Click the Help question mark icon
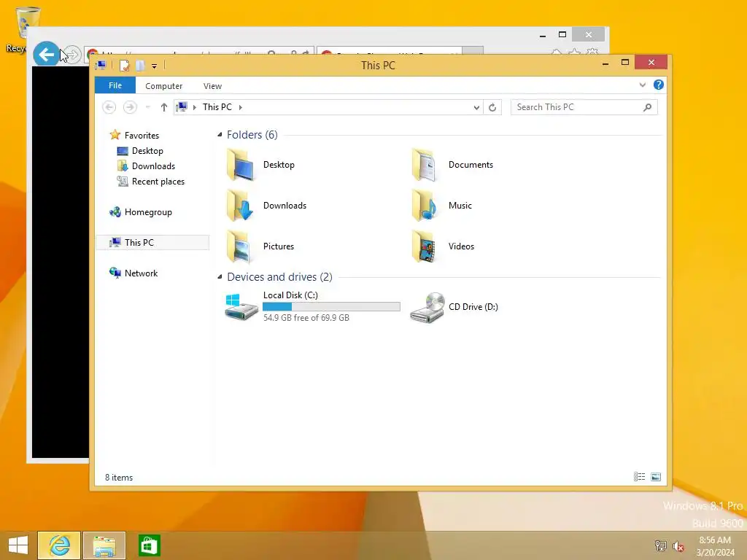This screenshot has width=747, height=560. (x=659, y=85)
